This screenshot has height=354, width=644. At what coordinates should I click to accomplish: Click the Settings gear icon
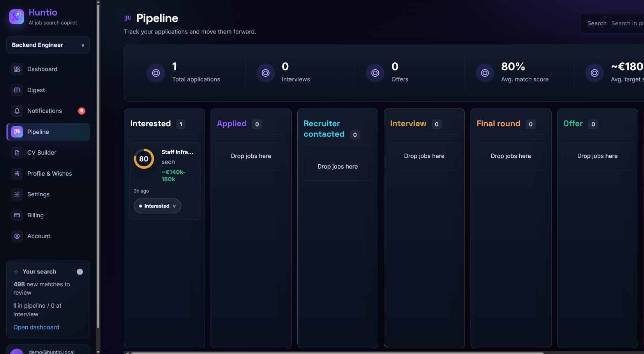pyautogui.click(x=17, y=194)
